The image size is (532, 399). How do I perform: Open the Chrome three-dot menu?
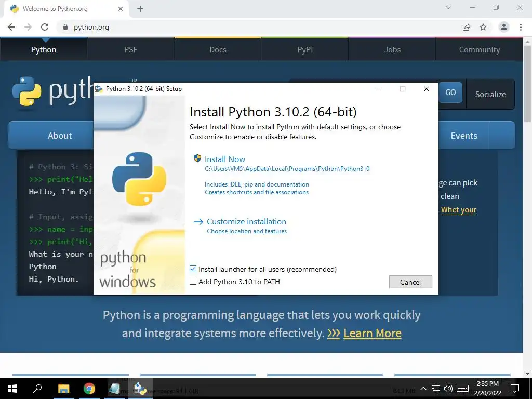click(x=521, y=27)
